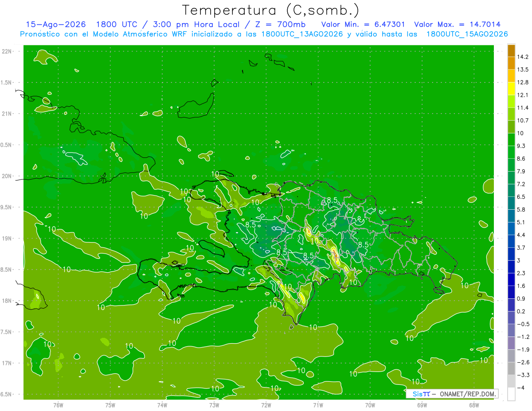
Task: Click the '20N' latitude axis label
Action: 7,176
